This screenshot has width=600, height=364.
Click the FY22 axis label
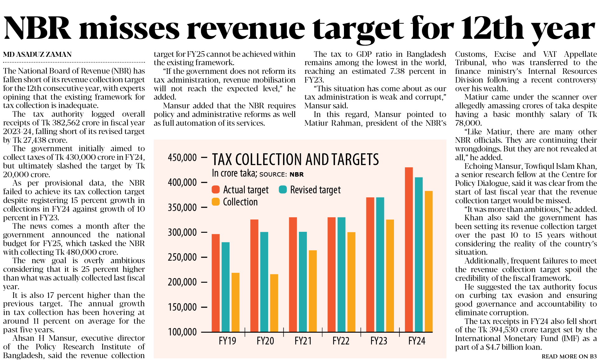(x=341, y=341)
